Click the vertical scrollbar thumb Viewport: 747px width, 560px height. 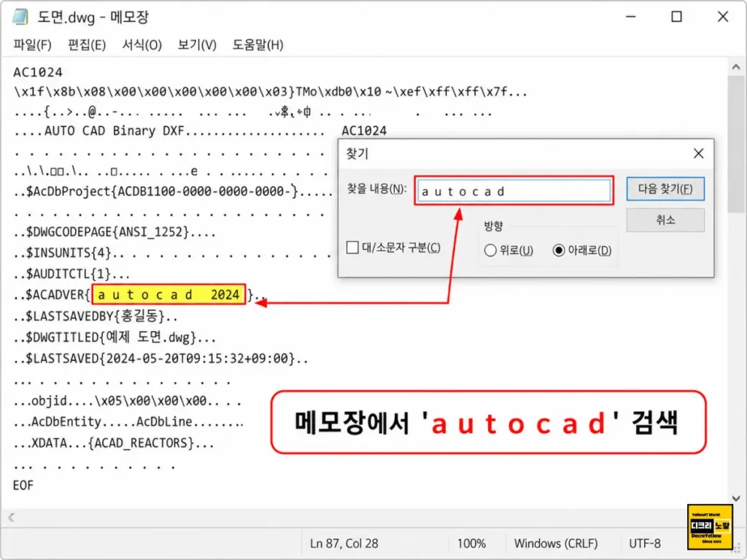[737, 144]
